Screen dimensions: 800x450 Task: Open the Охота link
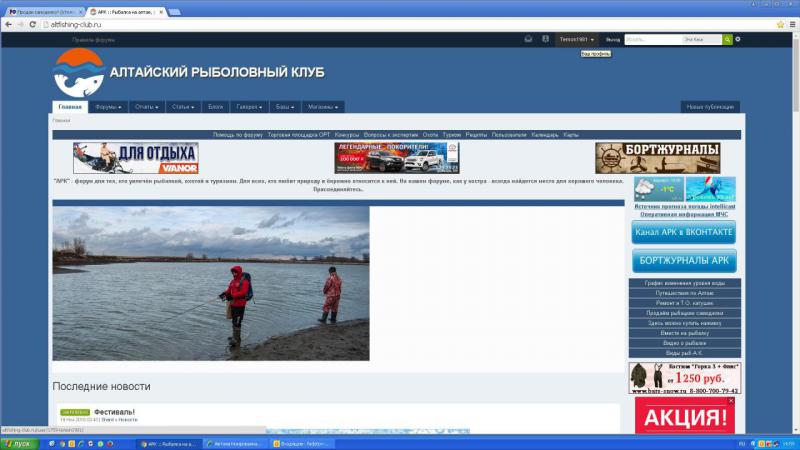tap(430, 135)
